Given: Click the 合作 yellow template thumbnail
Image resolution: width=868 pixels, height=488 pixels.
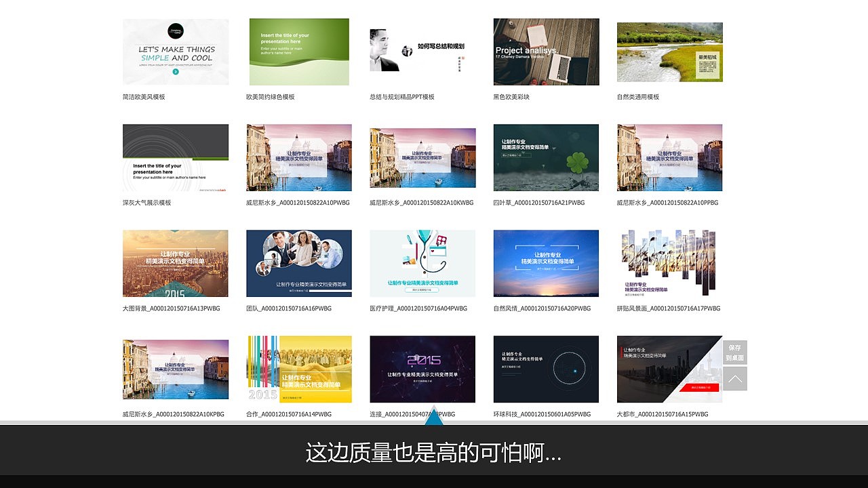Looking at the screenshot, I should (299, 369).
